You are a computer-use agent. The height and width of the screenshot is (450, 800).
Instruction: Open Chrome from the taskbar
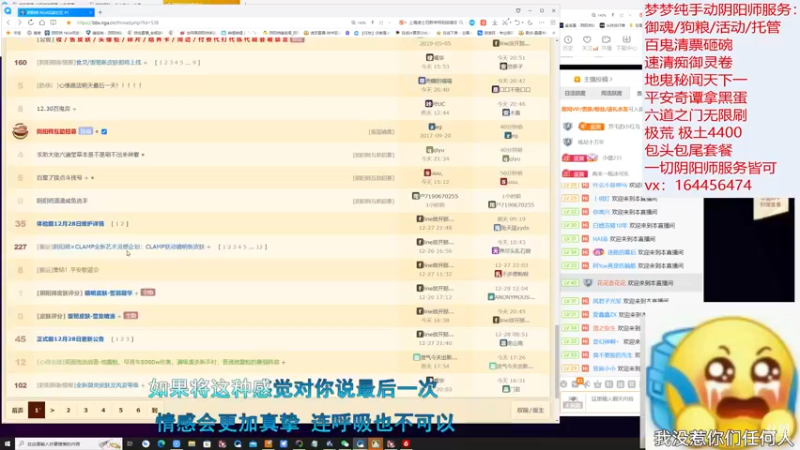pyautogui.click(x=146, y=444)
